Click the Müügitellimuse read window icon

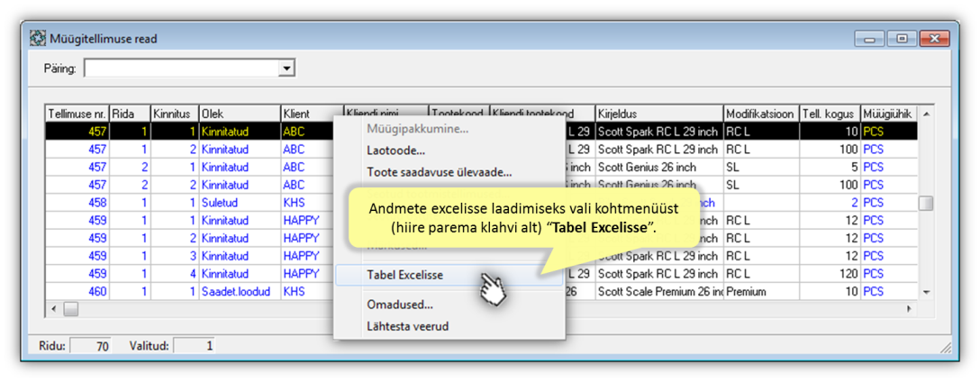pos(38,39)
